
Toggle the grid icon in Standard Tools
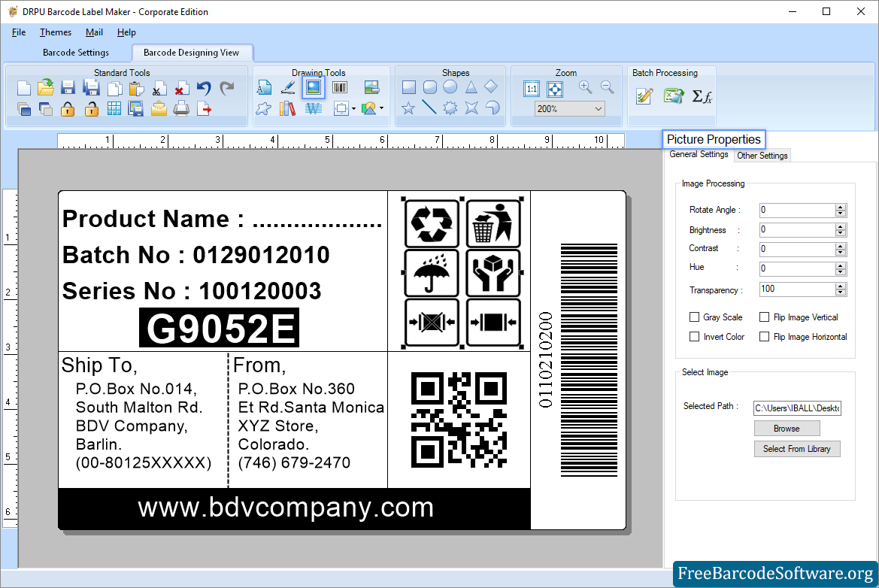[114, 108]
